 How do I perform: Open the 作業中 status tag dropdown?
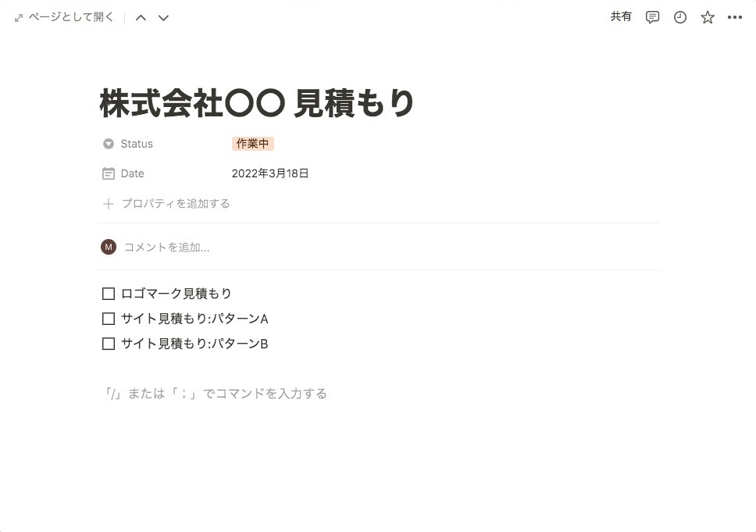point(252,144)
